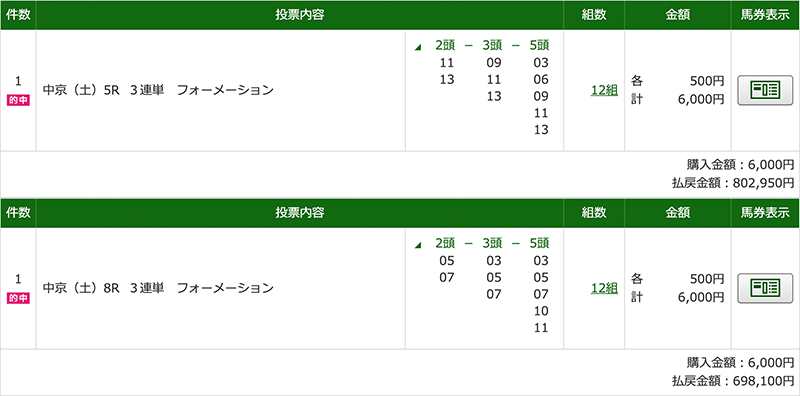Click the 組数 header in the first table
This screenshot has height=396, width=800.
(x=594, y=15)
